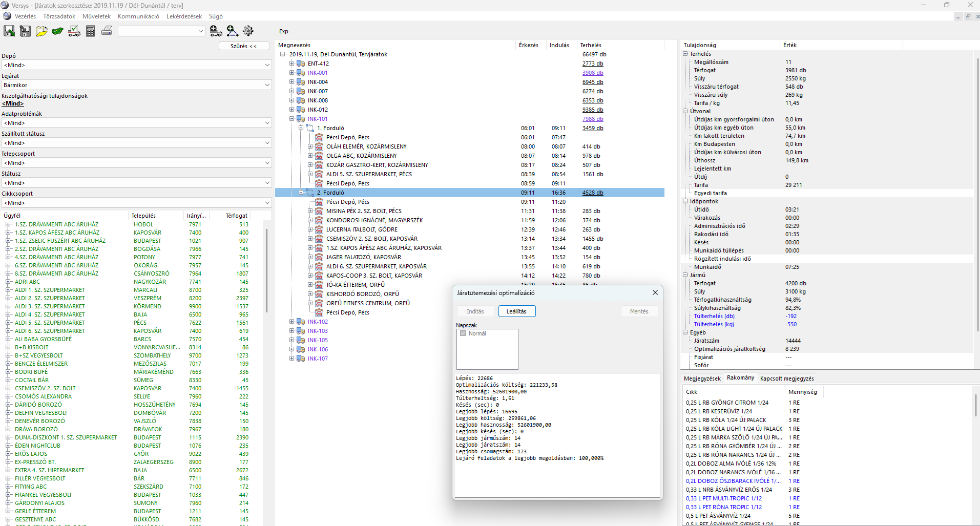Open the Lejárat dropdown showing Bármikor
980x526 pixels.
(137, 85)
